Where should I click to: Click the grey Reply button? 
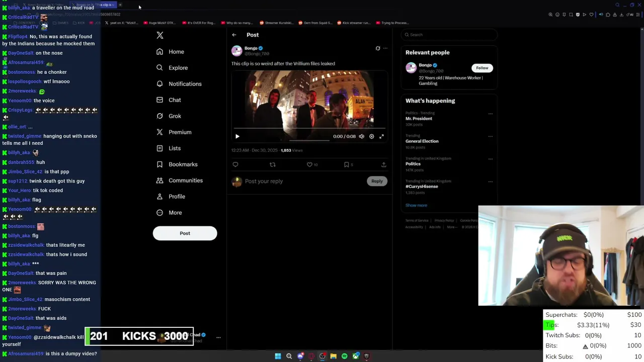click(x=377, y=181)
